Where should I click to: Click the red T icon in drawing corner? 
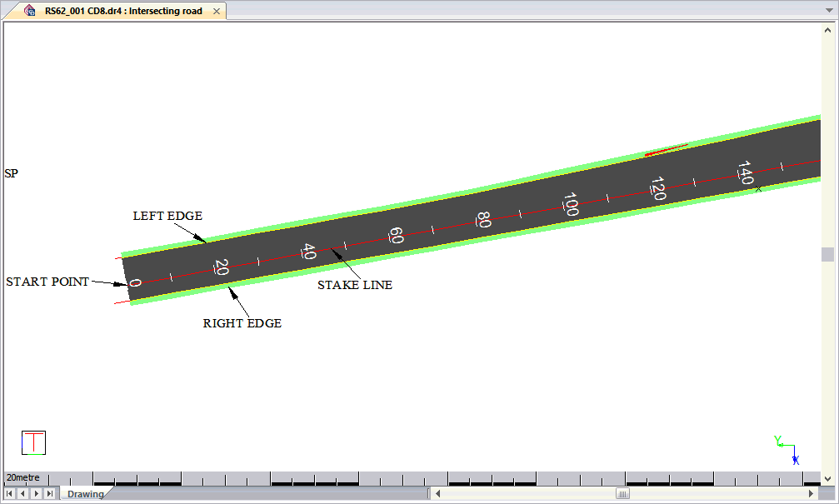coord(33,442)
